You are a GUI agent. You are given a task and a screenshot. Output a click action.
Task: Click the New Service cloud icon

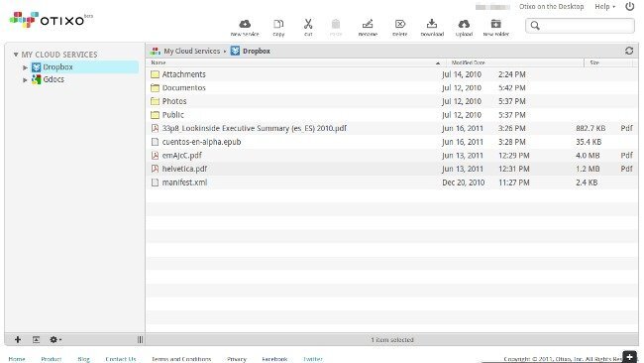245,24
